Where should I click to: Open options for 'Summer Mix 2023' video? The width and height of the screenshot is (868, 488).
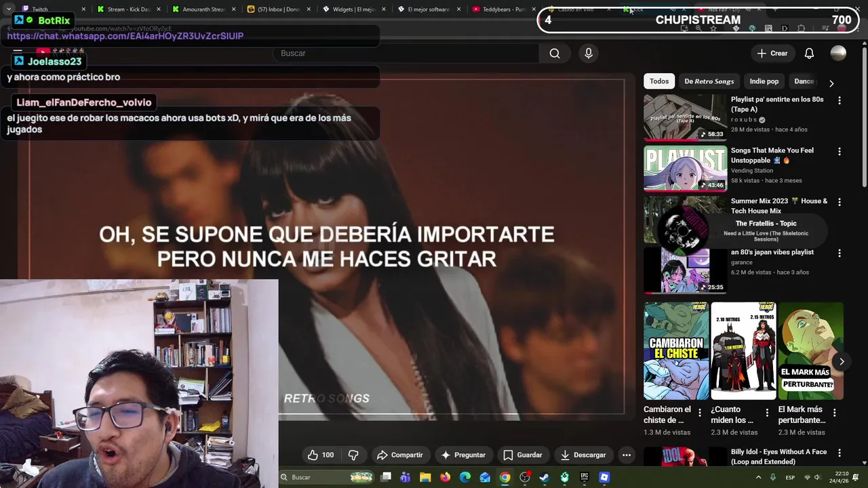tap(840, 202)
